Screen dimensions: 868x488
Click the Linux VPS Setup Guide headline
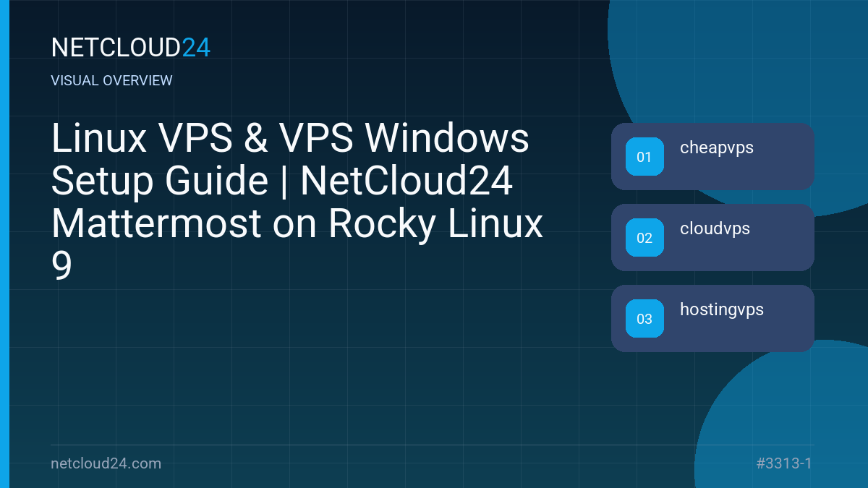(x=297, y=202)
